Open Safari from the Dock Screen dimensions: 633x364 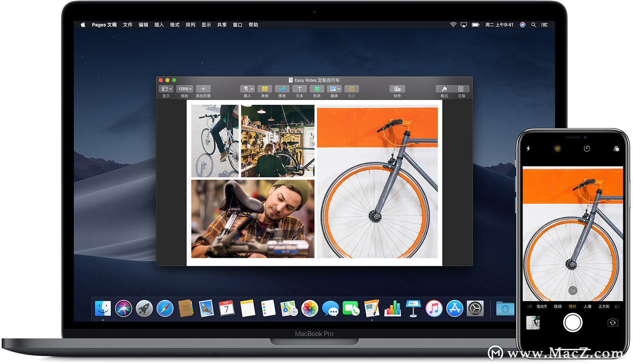(165, 308)
